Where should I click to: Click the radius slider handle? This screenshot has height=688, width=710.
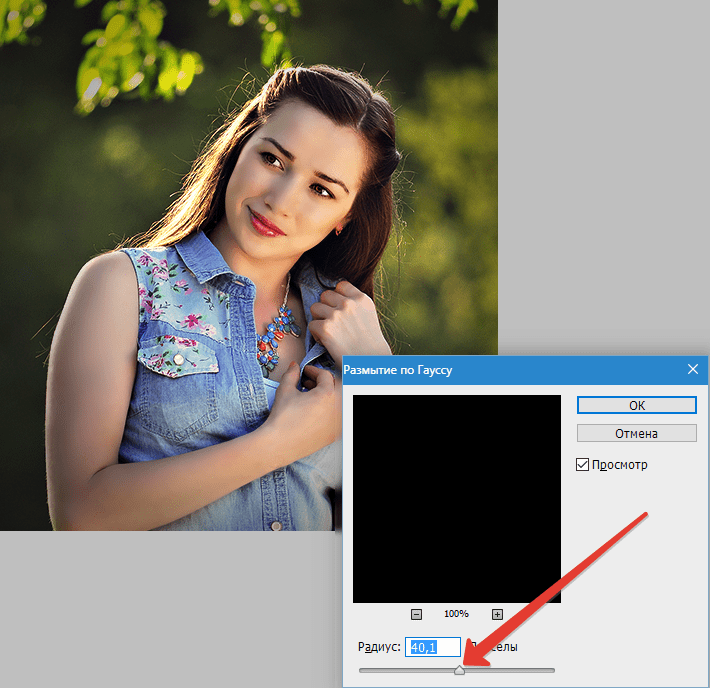(459, 670)
